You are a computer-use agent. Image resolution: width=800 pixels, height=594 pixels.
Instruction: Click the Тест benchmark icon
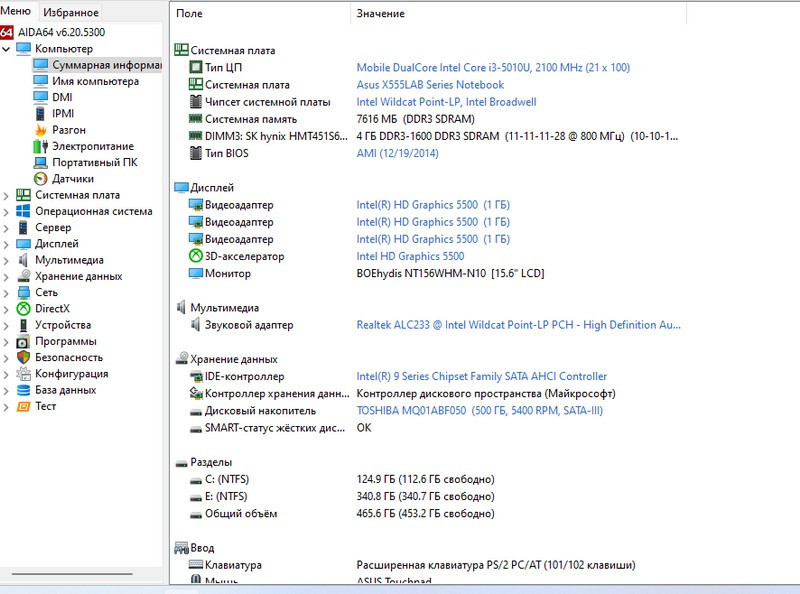coord(23,406)
